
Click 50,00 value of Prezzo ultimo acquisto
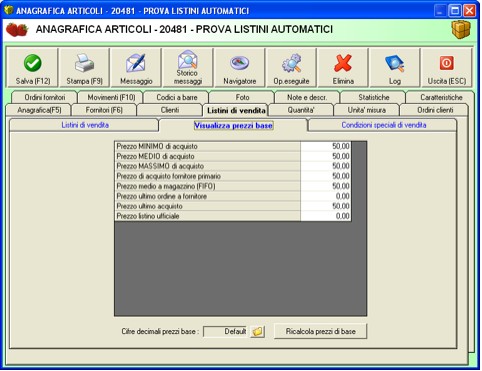point(326,206)
